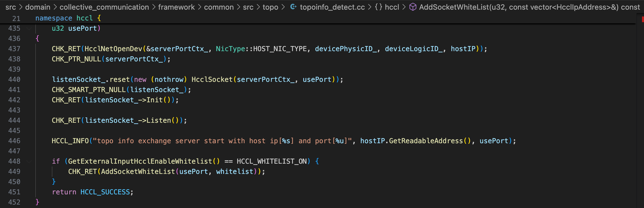This screenshot has height=208, width=644.
Task: Open the hccl namespace breadcrumb dropdown
Action: [x=392, y=7]
